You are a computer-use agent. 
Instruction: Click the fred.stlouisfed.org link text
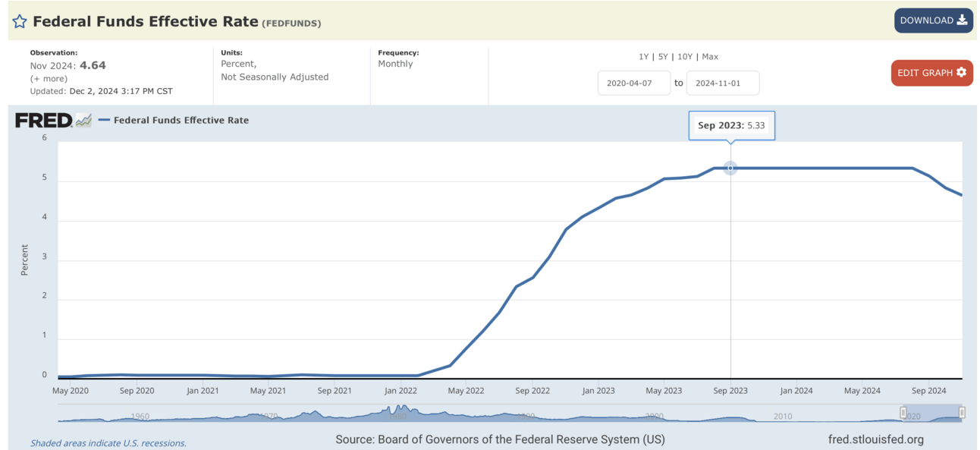point(876,439)
